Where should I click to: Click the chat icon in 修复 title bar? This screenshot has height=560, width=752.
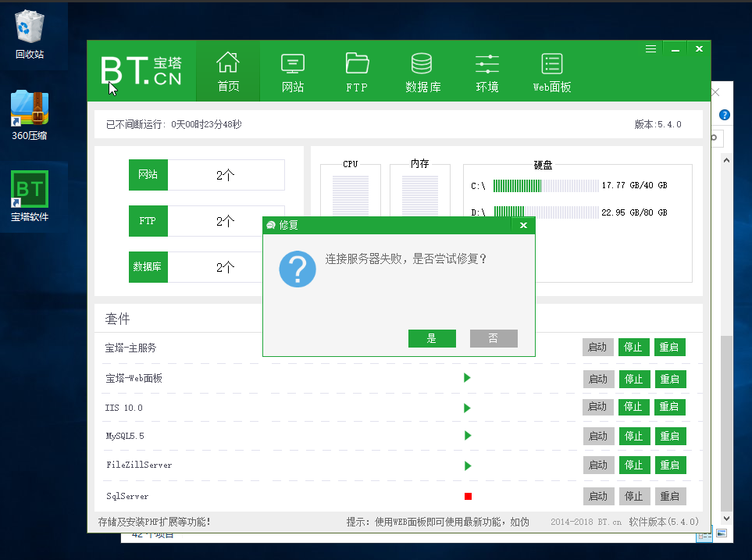click(x=270, y=225)
